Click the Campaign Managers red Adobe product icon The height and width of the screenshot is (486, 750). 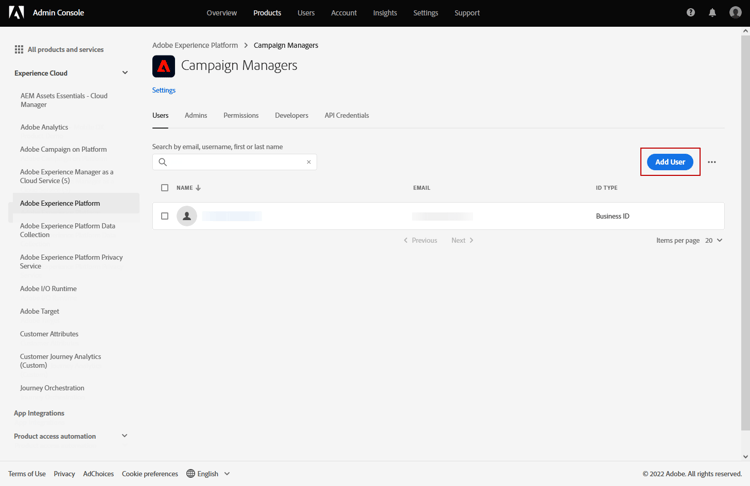point(164,66)
